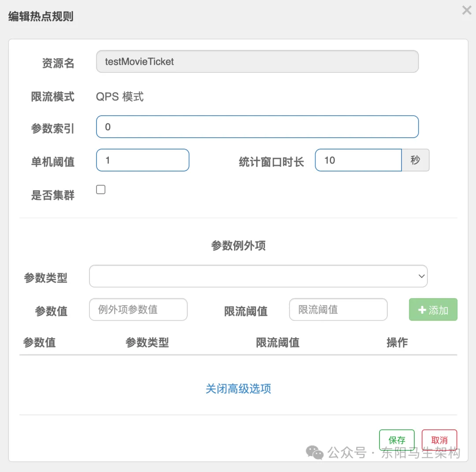Cancel editing with the 取消 button
The image size is (476, 472).
(x=439, y=440)
